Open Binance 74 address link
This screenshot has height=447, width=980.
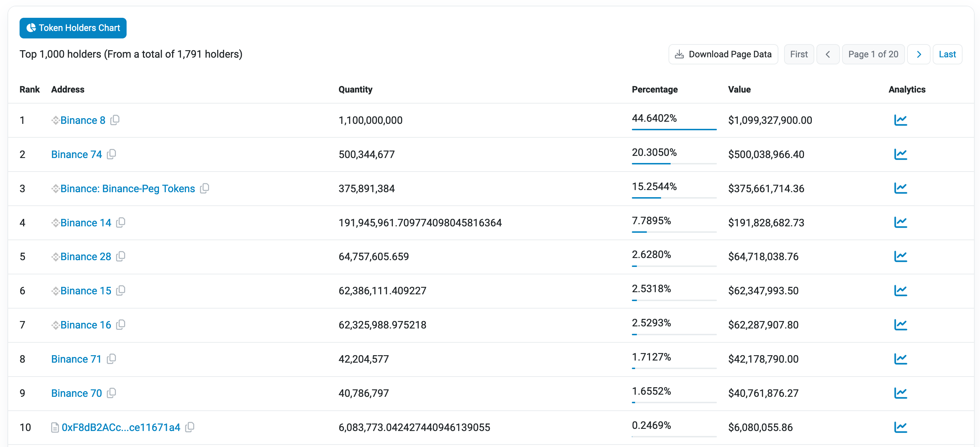pos(76,154)
